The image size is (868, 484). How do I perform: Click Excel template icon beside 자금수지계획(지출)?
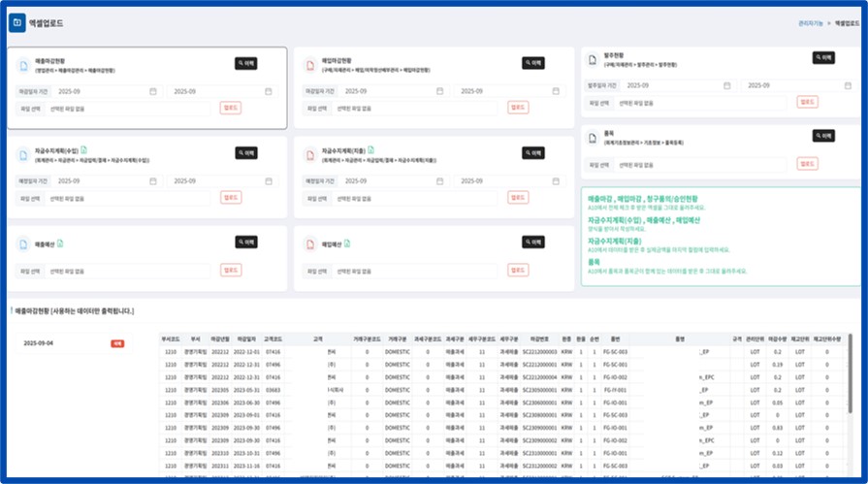coord(371,150)
